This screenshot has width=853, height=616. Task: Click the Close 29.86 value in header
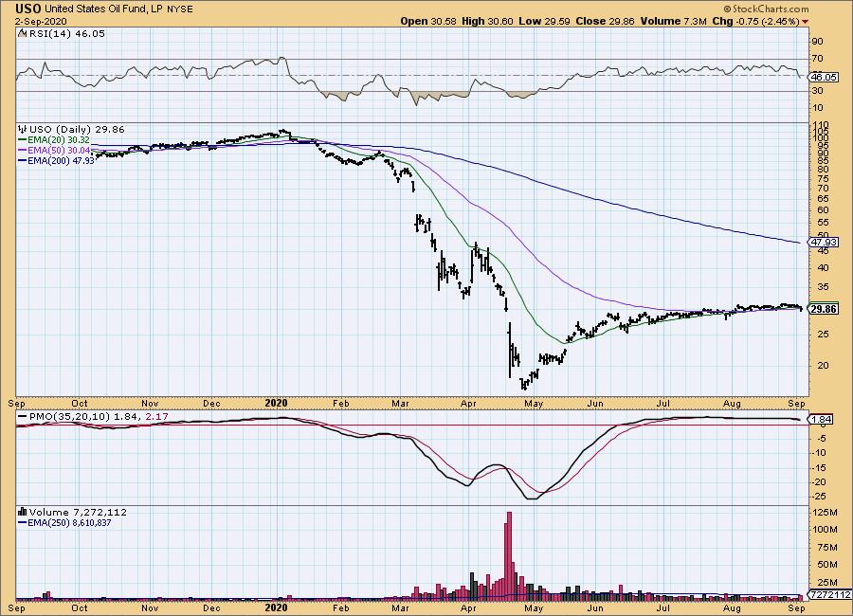[x=606, y=21]
